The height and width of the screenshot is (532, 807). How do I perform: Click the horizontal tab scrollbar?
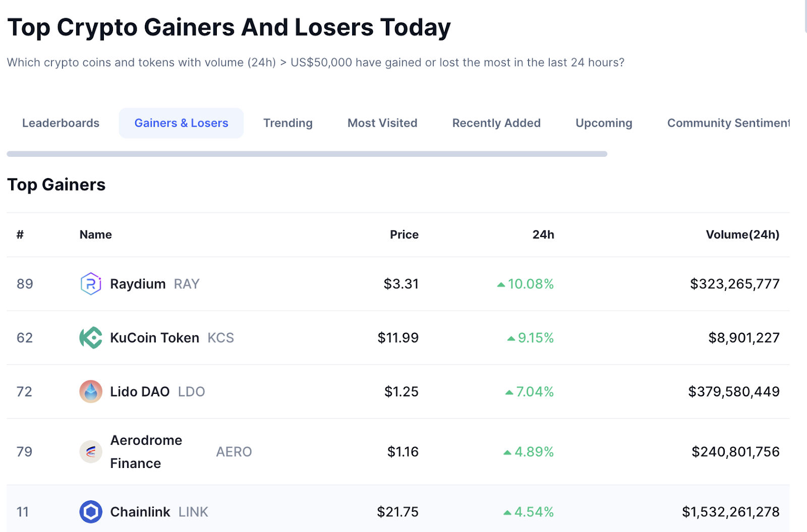click(x=307, y=154)
